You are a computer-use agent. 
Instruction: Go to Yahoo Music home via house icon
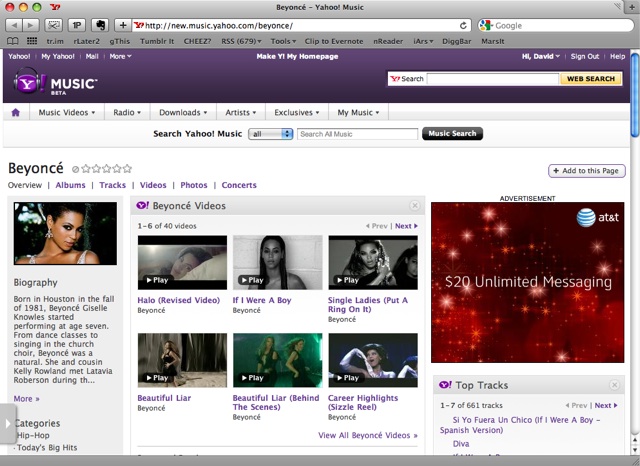pyautogui.click(x=16, y=112)
